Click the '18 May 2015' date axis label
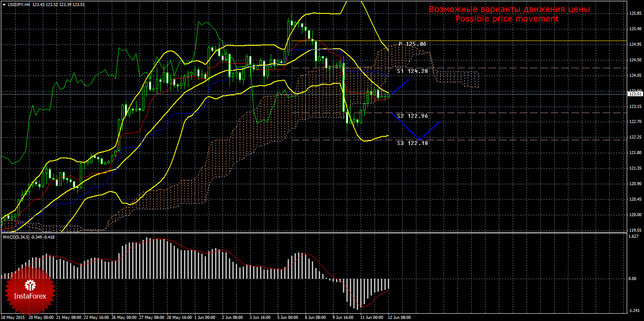The image size is (644, 321). pyautogui.click(x=12, y=318)
